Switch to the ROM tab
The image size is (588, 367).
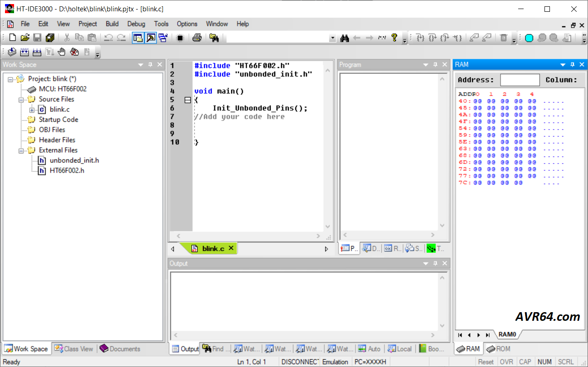(498, 349)
